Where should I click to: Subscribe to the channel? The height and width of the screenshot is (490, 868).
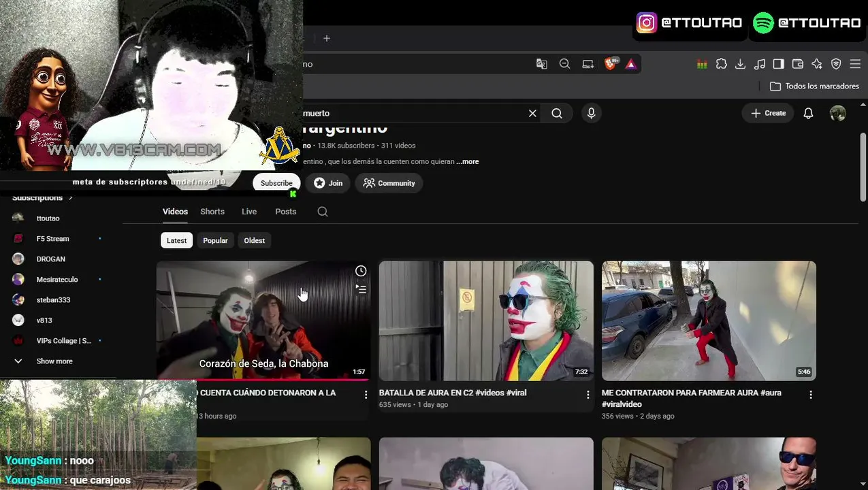coord(276,183)
